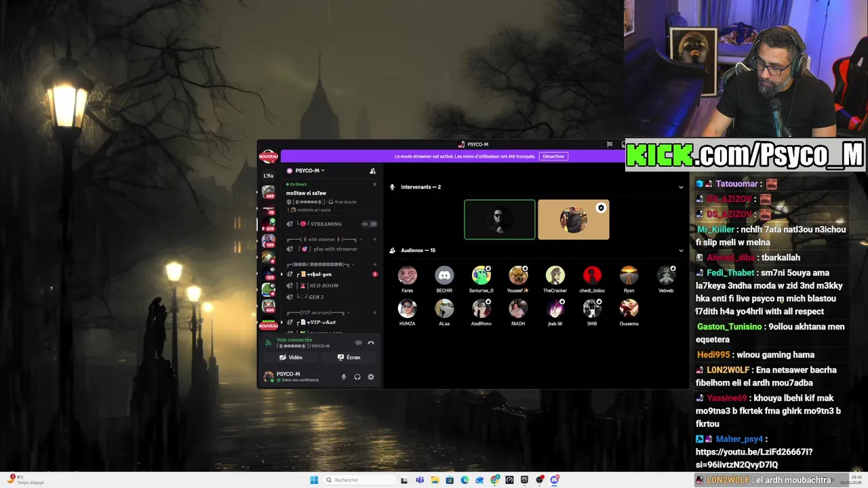Open audience member Oussema

point(629,312)
